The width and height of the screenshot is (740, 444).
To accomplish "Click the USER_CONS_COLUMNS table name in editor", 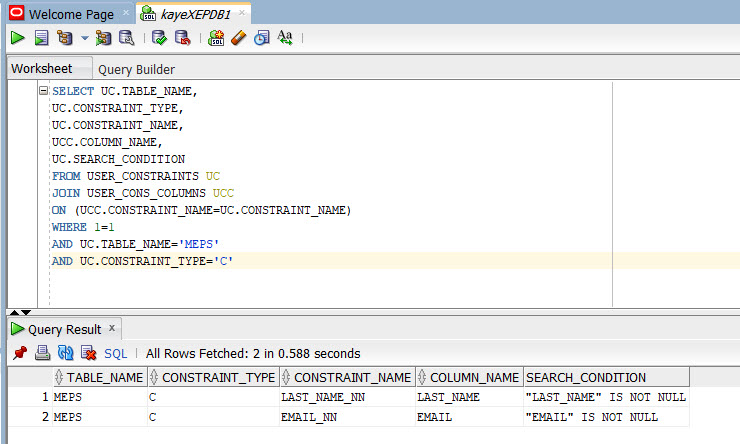I will [x=146, y=193].
